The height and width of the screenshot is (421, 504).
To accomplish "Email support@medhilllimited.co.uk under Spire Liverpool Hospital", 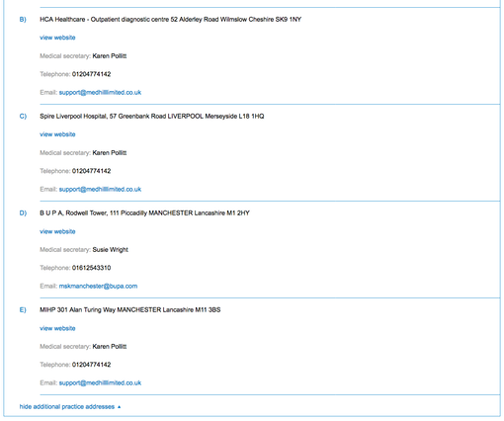I will (100, 190).
